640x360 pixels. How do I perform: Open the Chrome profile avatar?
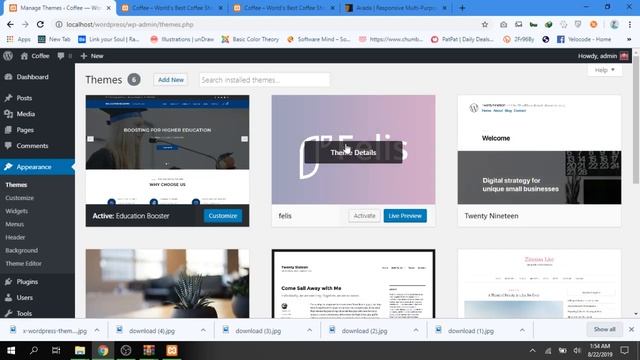[614, 24]
